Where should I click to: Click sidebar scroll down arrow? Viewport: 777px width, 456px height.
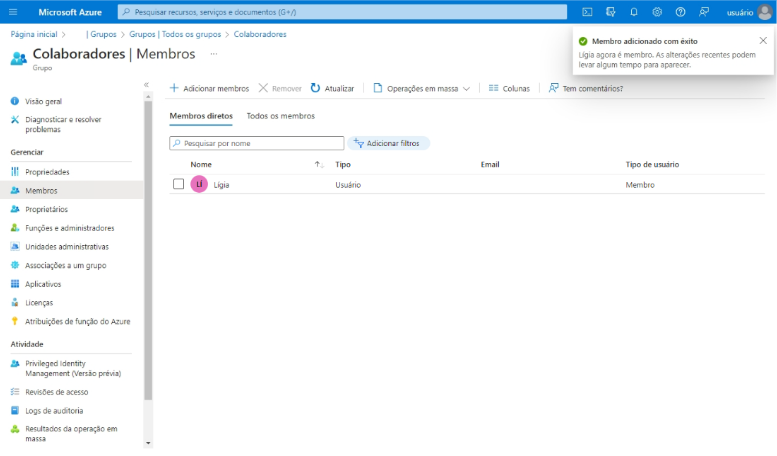tap(148, 443)
